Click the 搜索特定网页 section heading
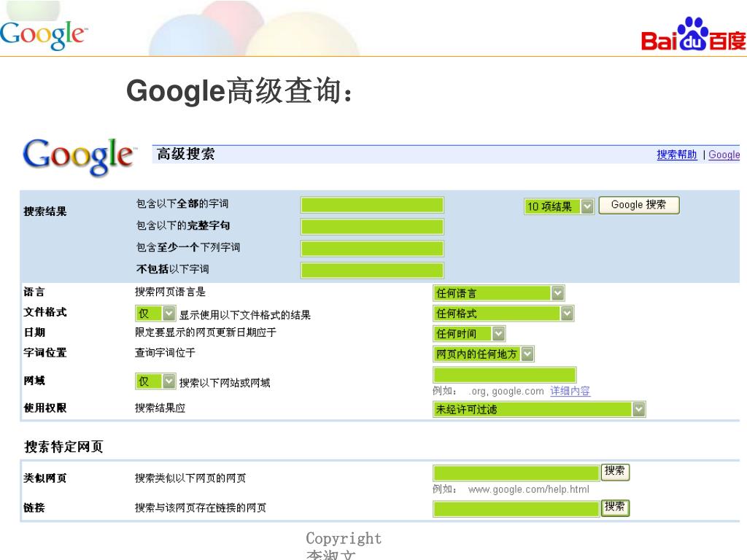This screenshot has height=560, width=747. click(x=64, y=447)
